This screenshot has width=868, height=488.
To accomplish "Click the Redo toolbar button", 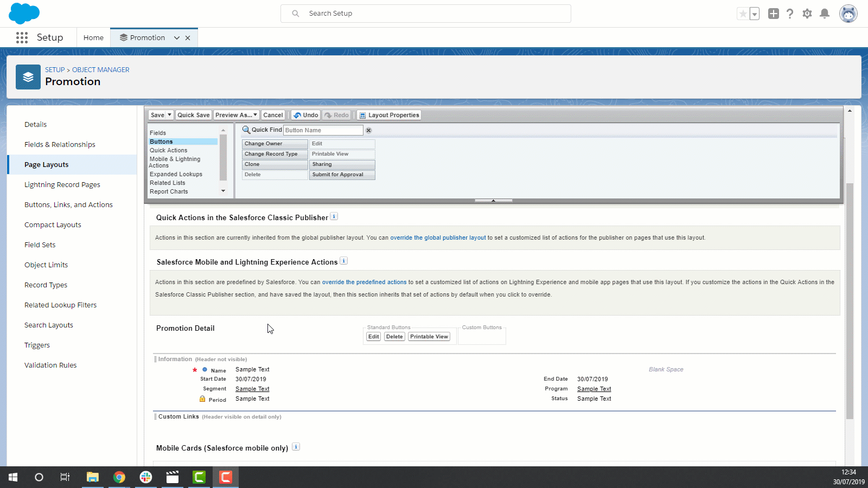I will pyautogui.click(x=337, y=115).
